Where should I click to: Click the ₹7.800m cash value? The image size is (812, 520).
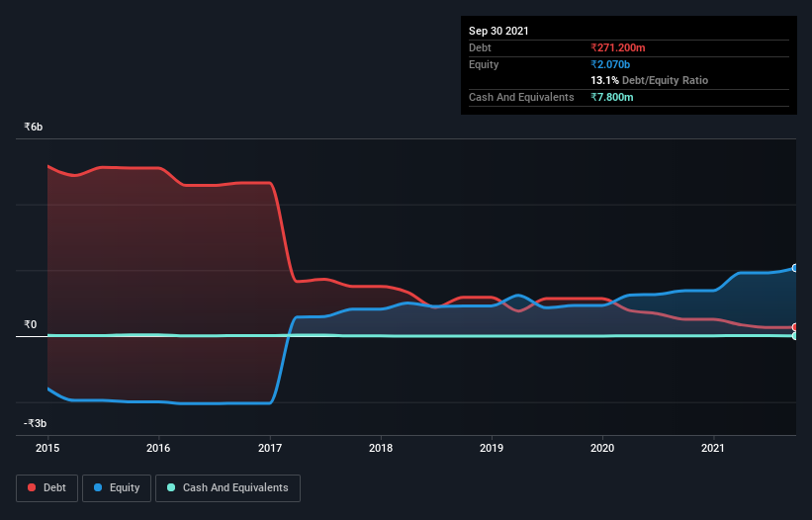click(x=611, y=97)
